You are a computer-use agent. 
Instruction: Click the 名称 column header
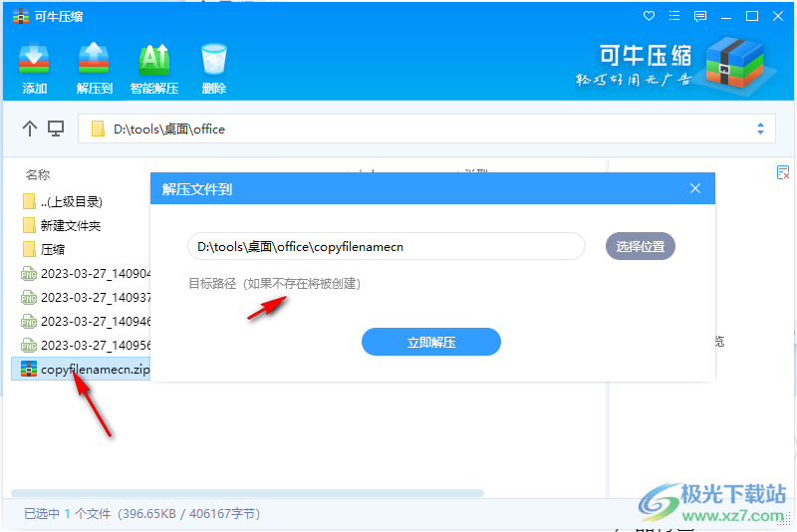click(38, 174)
